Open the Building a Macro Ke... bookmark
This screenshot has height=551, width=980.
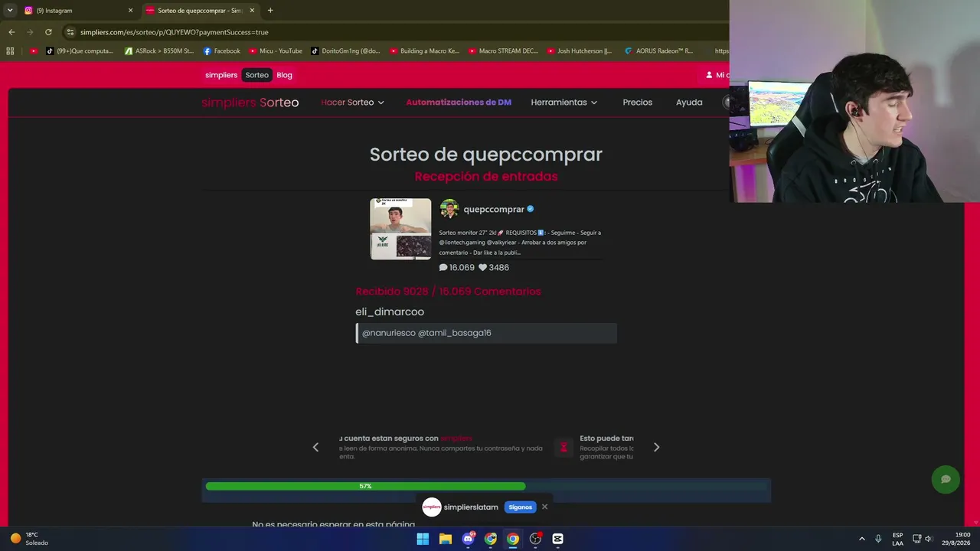[425, 51]
